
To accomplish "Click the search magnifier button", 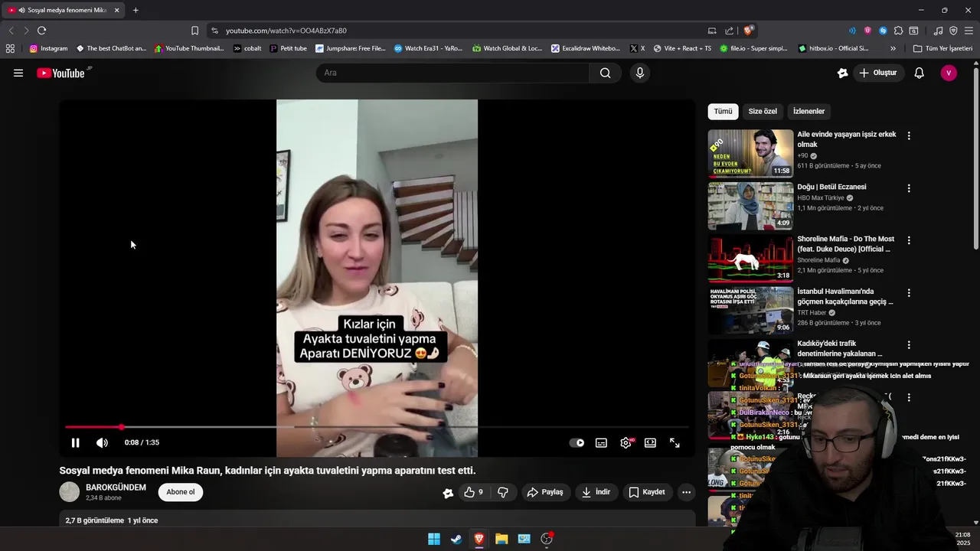I will point(606,73).
